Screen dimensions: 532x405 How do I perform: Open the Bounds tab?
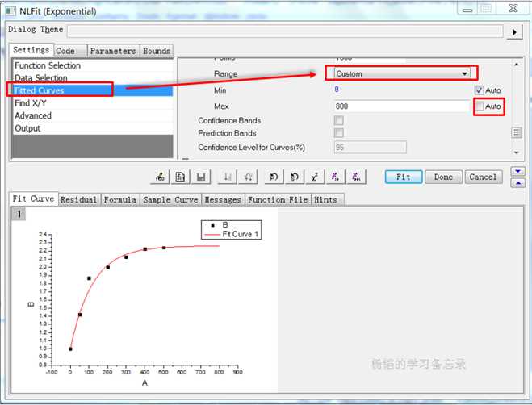tap(157, 51)
